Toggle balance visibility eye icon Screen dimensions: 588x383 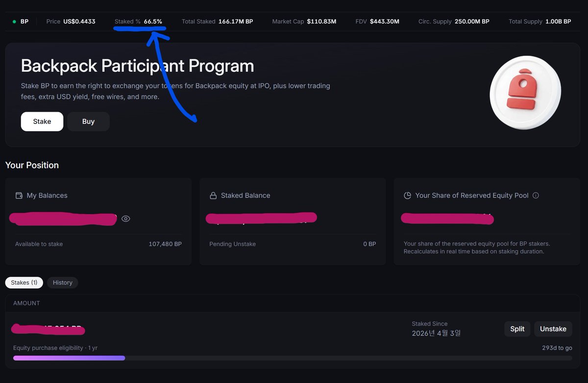[126, 219]
